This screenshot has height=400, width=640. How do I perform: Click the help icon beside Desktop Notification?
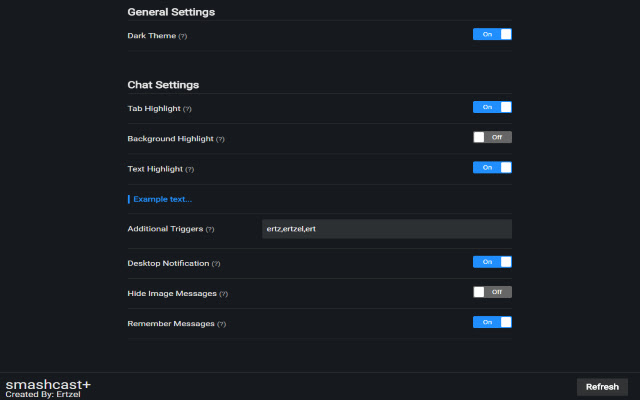(215, 263)
